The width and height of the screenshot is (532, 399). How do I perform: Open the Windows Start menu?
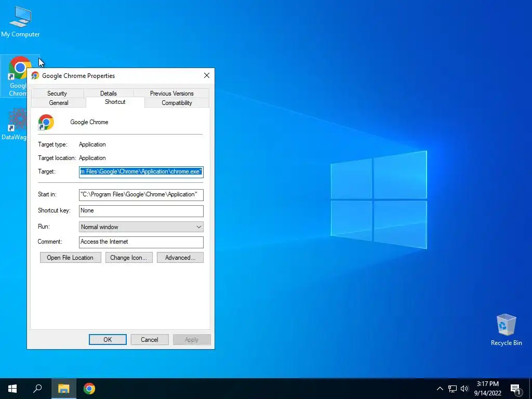[12, 389]
